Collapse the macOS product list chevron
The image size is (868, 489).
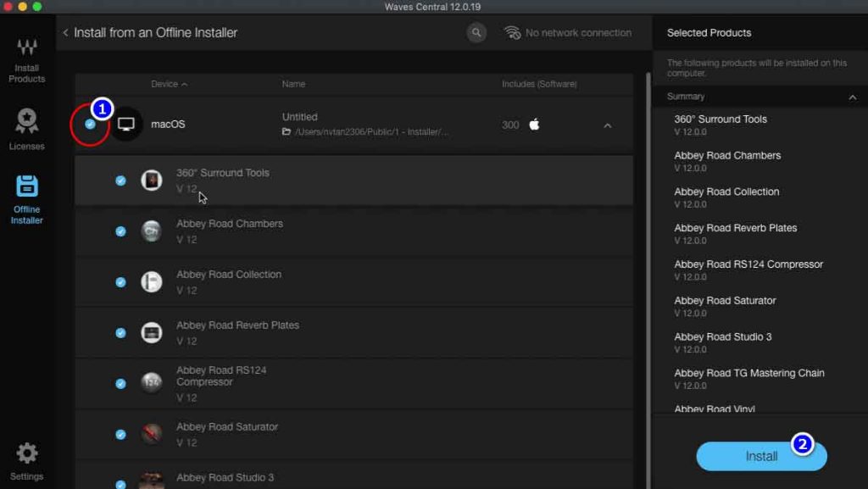[607, 125]
